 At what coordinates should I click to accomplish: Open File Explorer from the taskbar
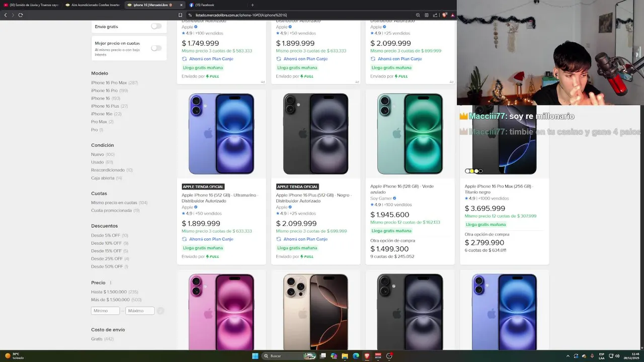(345, 356)
